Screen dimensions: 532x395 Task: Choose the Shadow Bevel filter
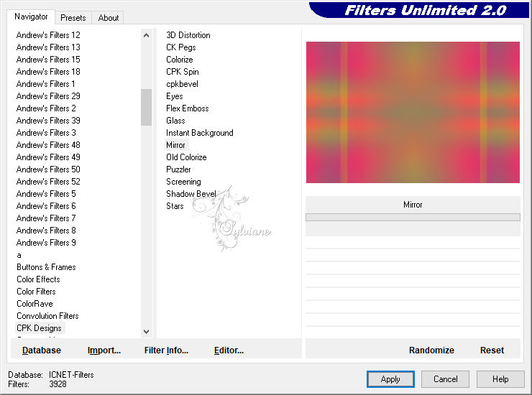pos(191,194)
